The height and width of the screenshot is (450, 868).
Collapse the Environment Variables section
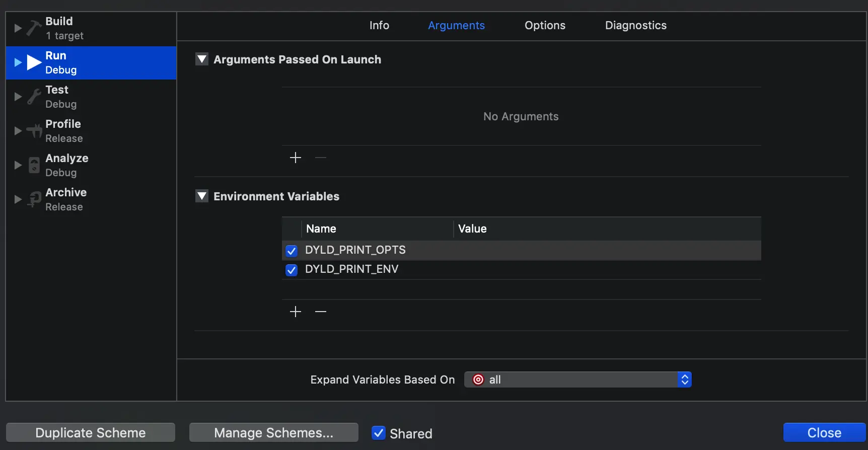(x=202, y=196)
